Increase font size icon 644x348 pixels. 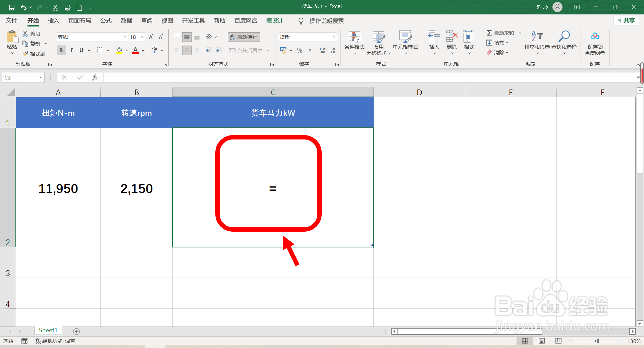151,37
